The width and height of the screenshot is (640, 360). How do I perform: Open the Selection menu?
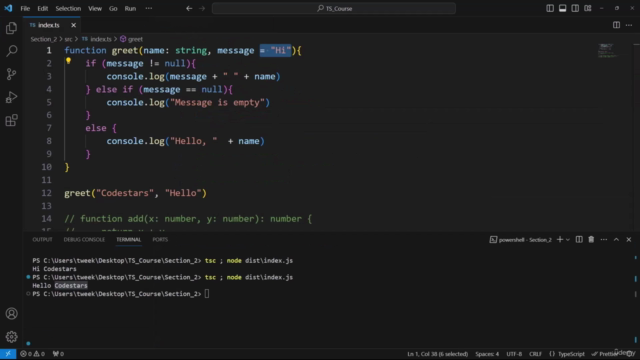[x=68, y=8]
